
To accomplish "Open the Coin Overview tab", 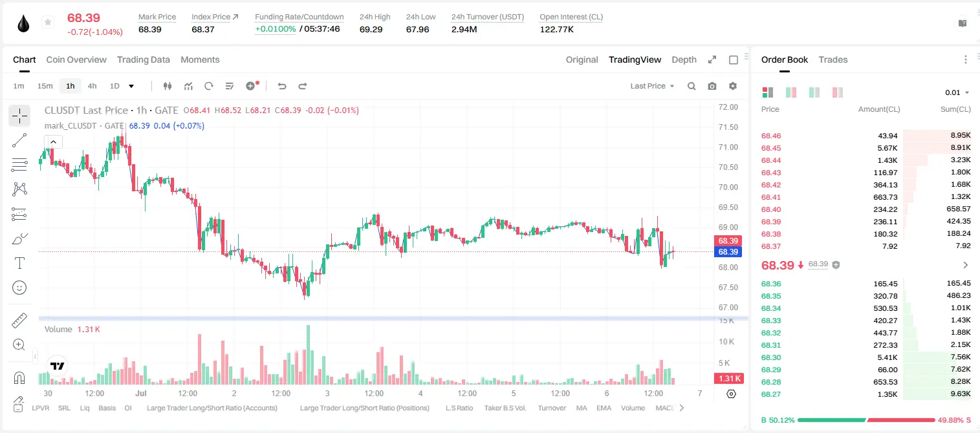I will (x=76, y=59).
